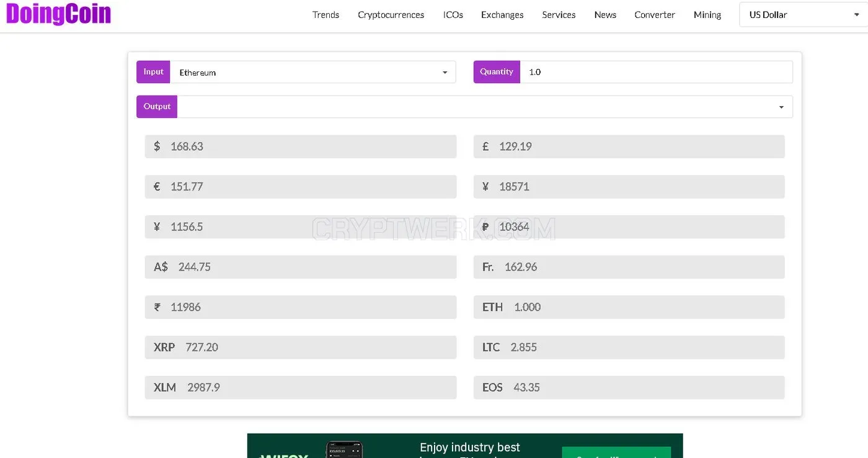The image size is (868, 458).
Task: Click the purple Quantity label
Action: (497, 72)
